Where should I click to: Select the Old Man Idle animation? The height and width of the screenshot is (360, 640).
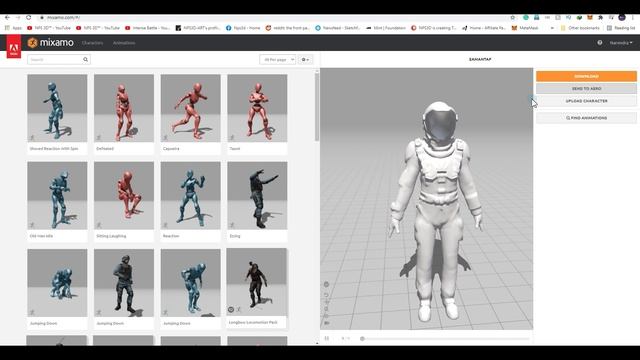[57, 201]
